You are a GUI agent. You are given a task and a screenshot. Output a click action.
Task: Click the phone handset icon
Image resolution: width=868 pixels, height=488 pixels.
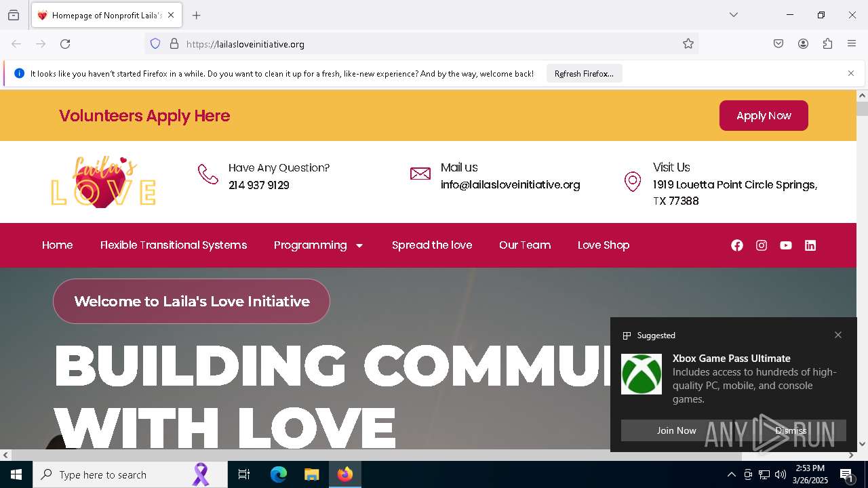coord(208,174)
